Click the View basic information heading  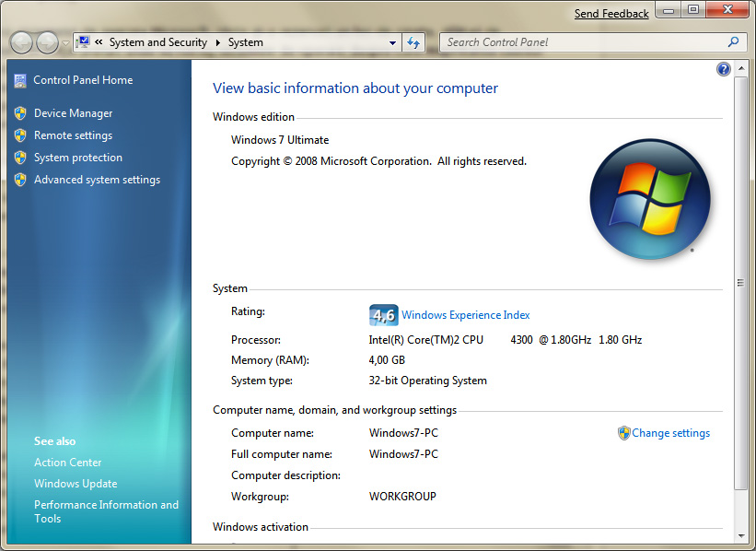coord(355,88)
